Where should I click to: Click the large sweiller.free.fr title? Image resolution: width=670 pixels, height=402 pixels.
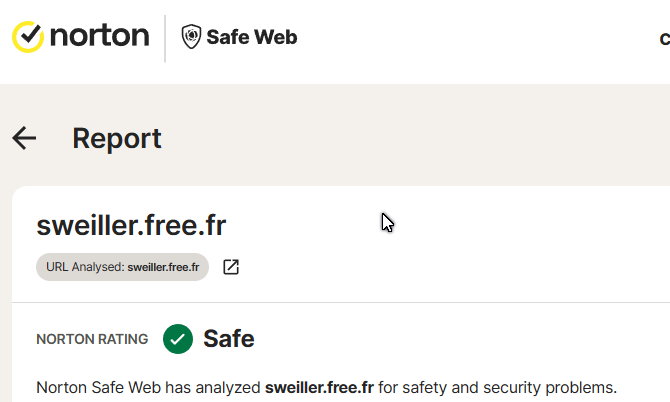[131, 226]
